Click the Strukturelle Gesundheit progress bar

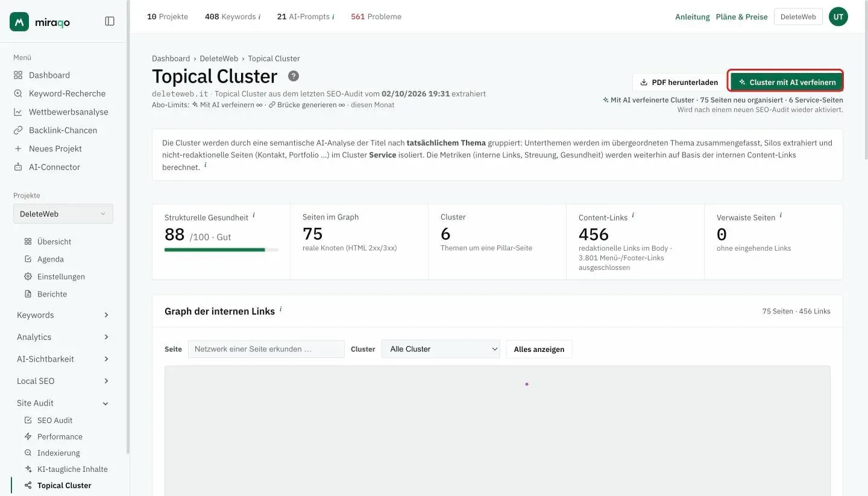221,250
